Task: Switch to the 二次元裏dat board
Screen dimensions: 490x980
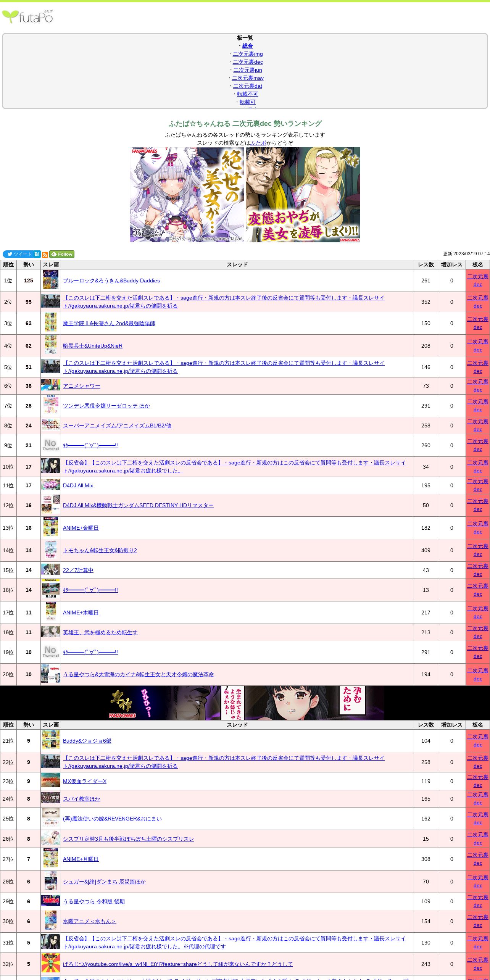Action: tap(248, 86)
